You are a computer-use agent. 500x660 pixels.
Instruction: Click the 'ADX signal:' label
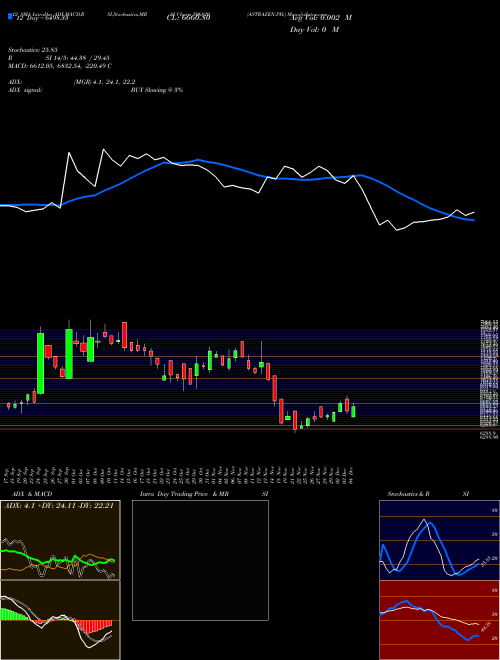pos(24,90)
